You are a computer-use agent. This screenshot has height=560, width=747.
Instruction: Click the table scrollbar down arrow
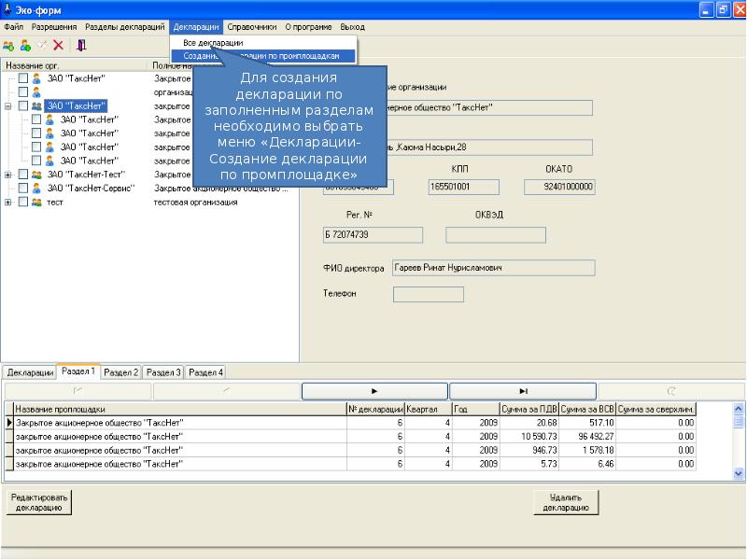[x=739, y=474]
